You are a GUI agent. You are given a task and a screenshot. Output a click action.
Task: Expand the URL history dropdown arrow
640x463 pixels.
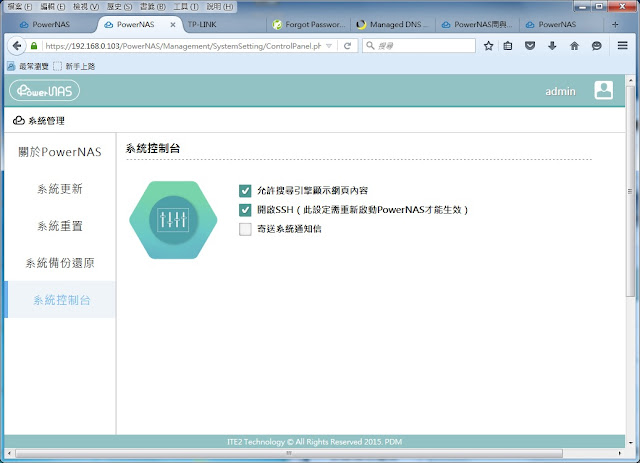tap(329, 46)
